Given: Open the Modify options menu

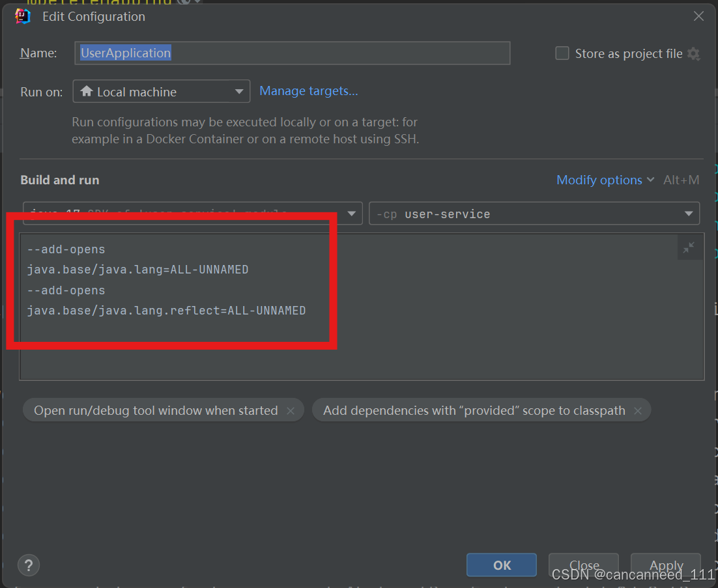Looking at the screenshot, I should tap(599, 180).
